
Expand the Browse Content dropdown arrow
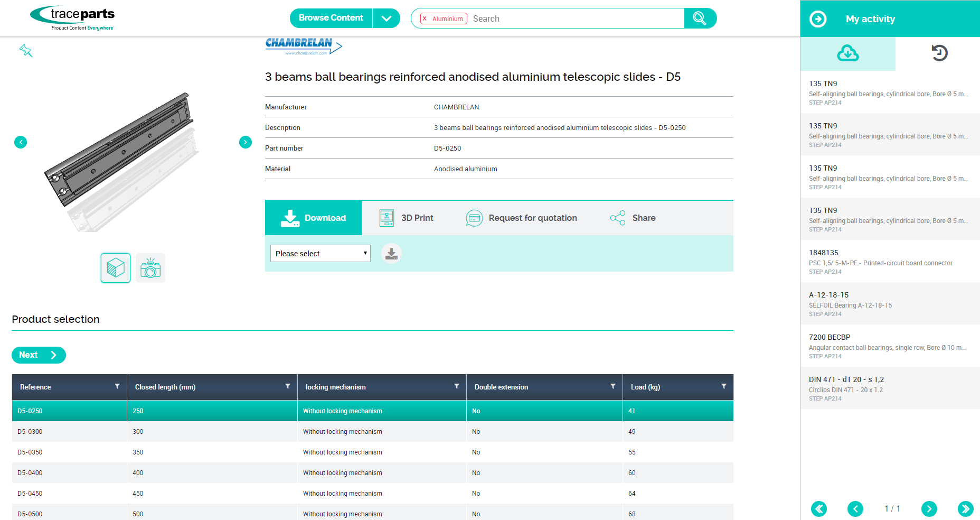click(x=387, y=18)
